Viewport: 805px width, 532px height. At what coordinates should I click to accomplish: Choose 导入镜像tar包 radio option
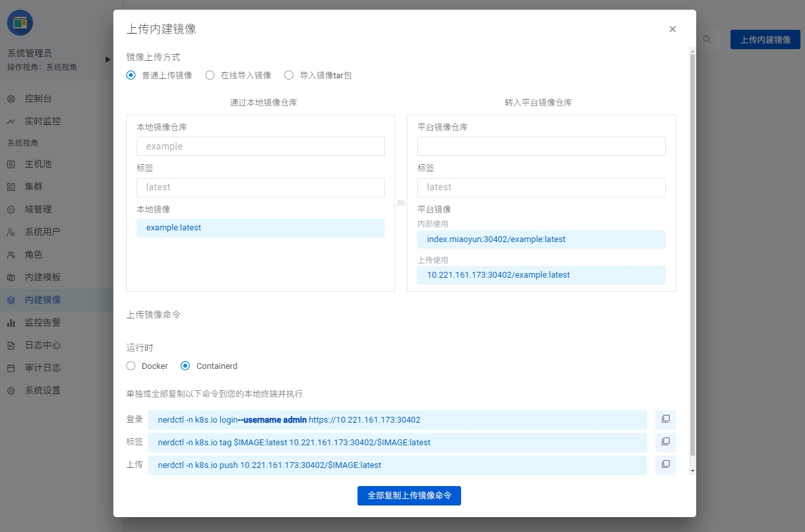pos(289,75)
